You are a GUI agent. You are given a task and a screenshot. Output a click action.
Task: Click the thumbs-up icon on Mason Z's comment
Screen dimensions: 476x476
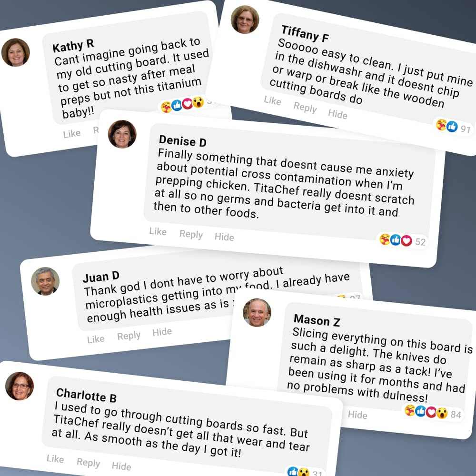[421, 411]
